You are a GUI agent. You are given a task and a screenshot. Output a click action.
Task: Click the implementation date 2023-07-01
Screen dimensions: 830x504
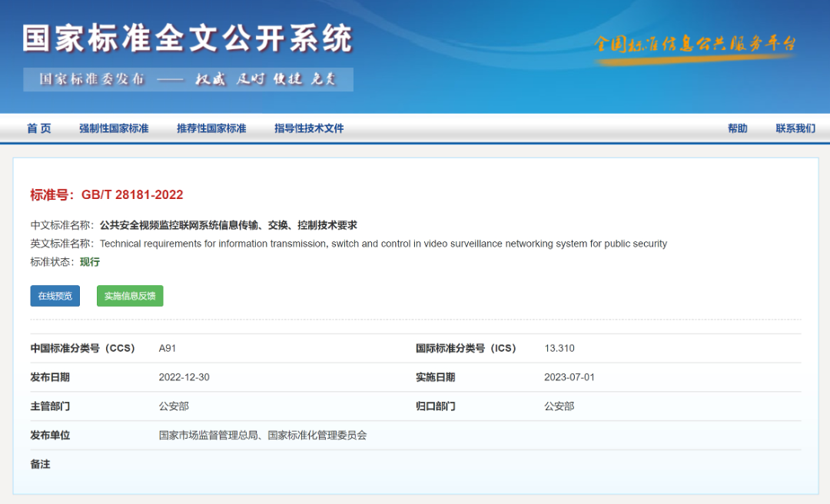pos(569,377)
